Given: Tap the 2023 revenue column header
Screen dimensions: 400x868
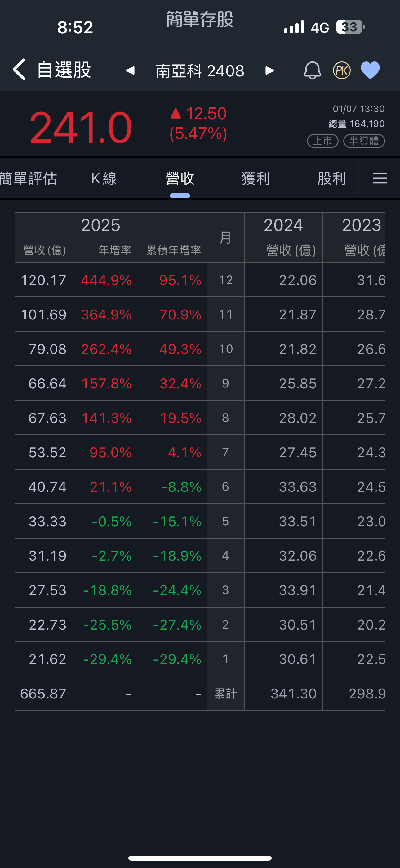Looking at the screenshot, I should tap(361, 225).
